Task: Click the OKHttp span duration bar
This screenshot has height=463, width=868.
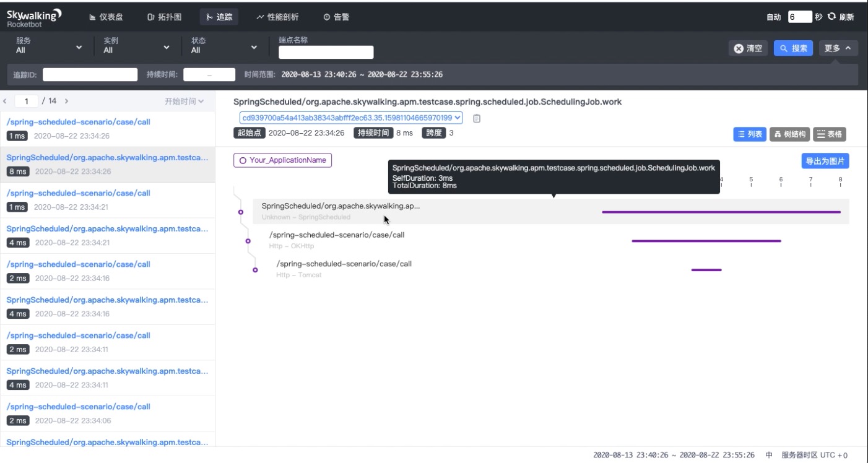Action: [706, 241]
